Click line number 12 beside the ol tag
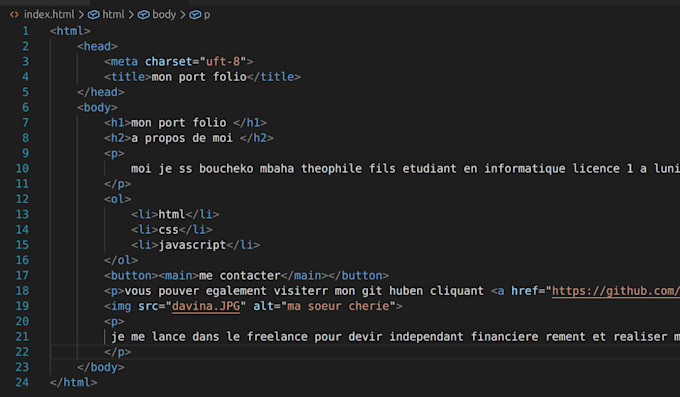This screenshot has width=680, height=397. coord(23,199)
